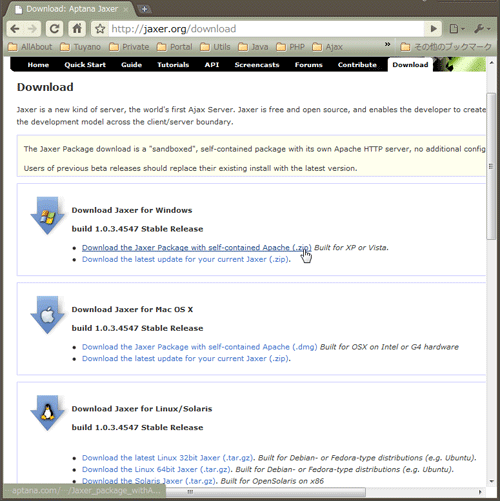Open the page menu dropdown
Screen dimensions: 500x501
pos(457,29)
